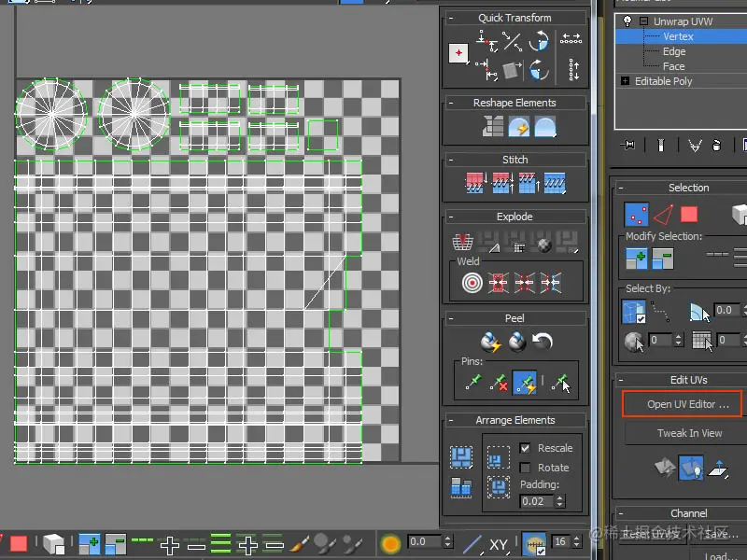Click the Padding value field 0.02
747x560 pixels.
pos(536,501)
